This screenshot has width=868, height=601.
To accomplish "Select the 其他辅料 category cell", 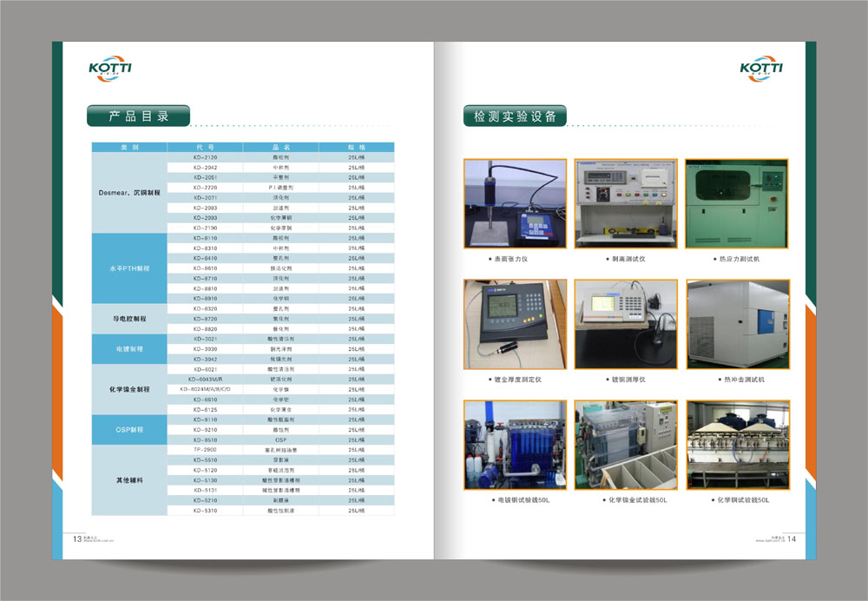I will tap(129, 479).
